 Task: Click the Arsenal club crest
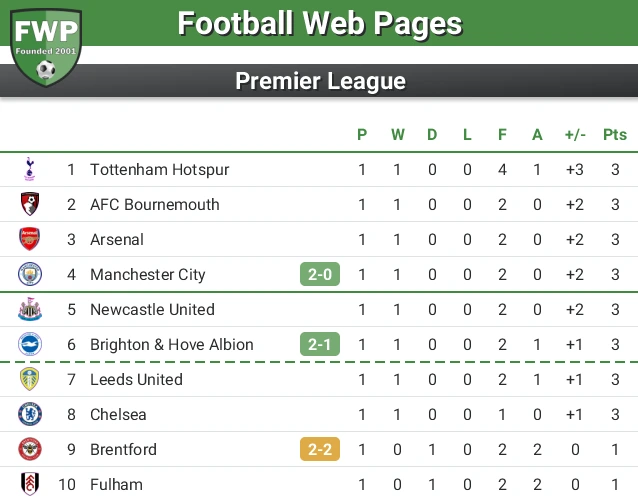tap(30, 239)
